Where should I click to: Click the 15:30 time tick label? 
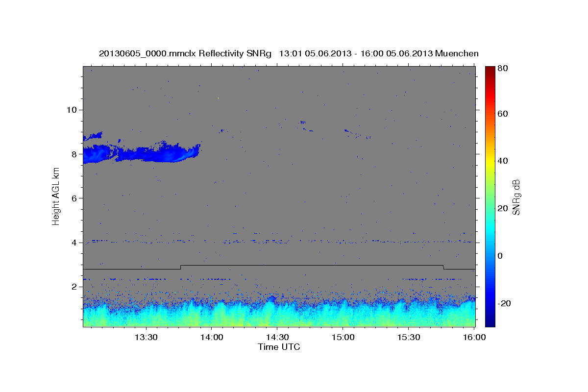409,337
